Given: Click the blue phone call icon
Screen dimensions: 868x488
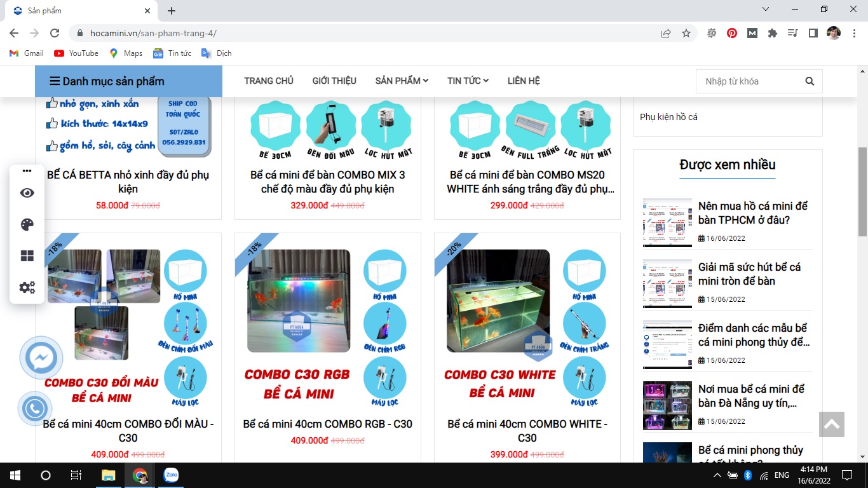Looking at the screenshot, I should (34, 408).
